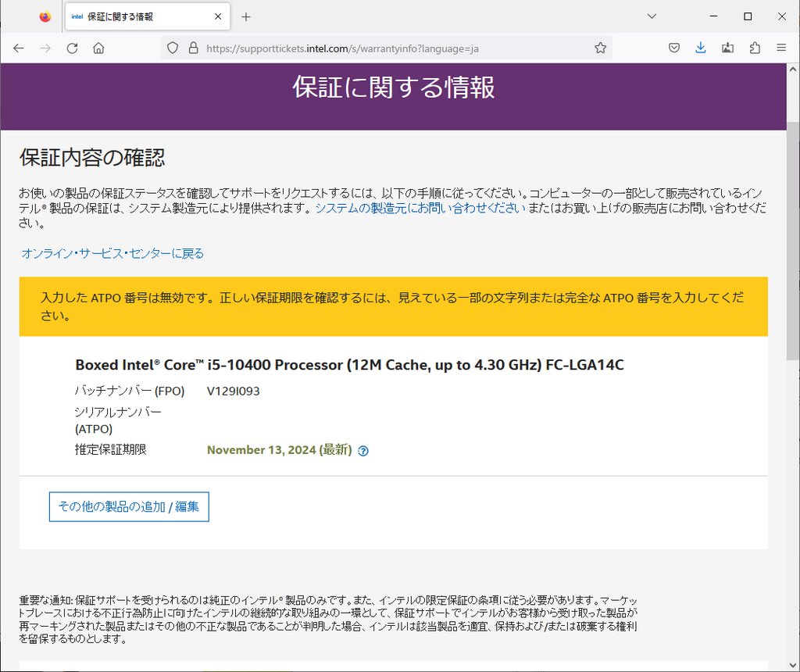Minimize the Firefox window
The image size is (800, 672).
tap(714, 16)
